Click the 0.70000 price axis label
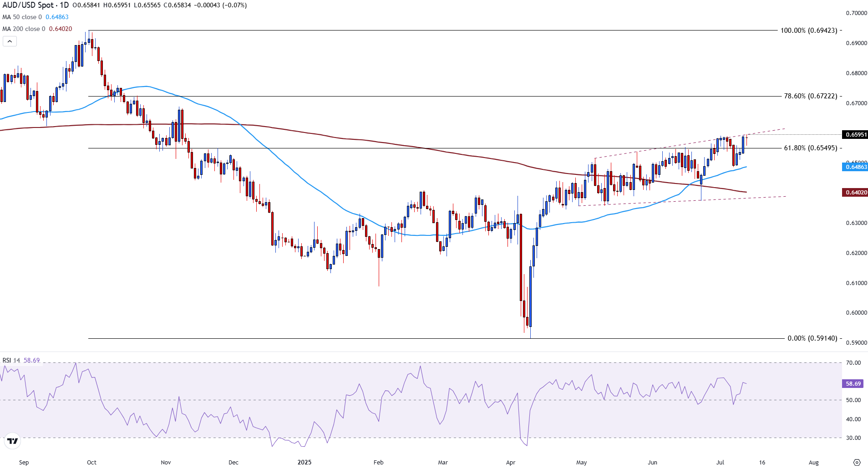Viewport: 868px width, 469px height. 856,13
